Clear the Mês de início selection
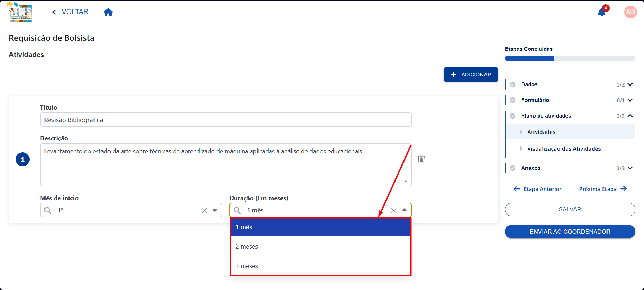The width and height of the screenshot is (644, 290). pos(204,210)
